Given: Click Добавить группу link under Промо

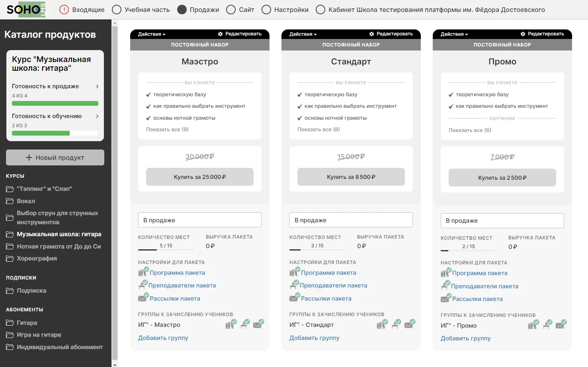Looking at the screenshot, I should (466, 338).
